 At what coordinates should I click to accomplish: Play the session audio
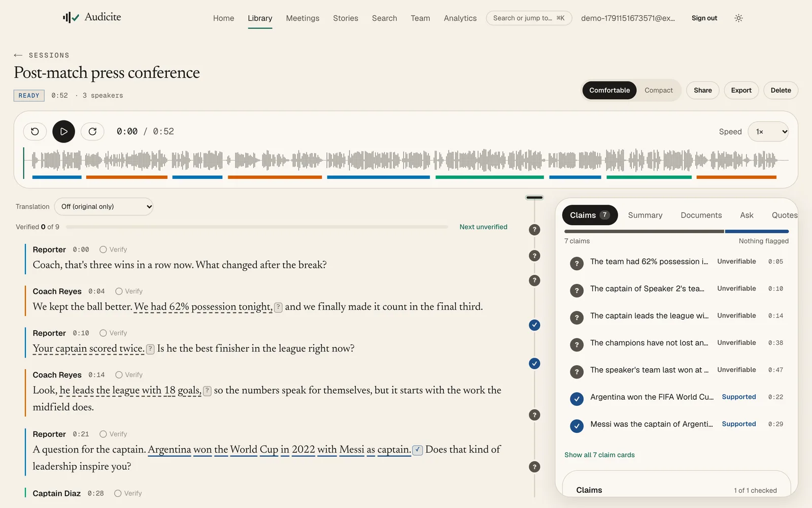tap(63, 132)
